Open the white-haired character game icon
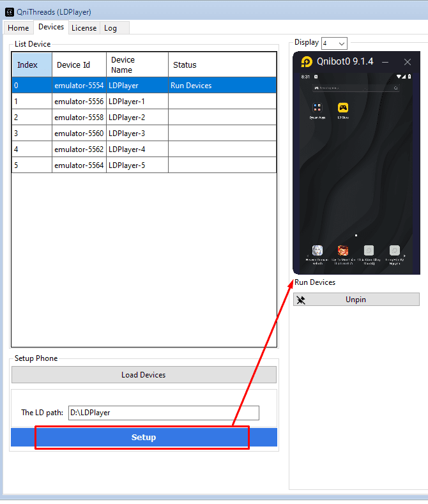 (x=317, y=250)
